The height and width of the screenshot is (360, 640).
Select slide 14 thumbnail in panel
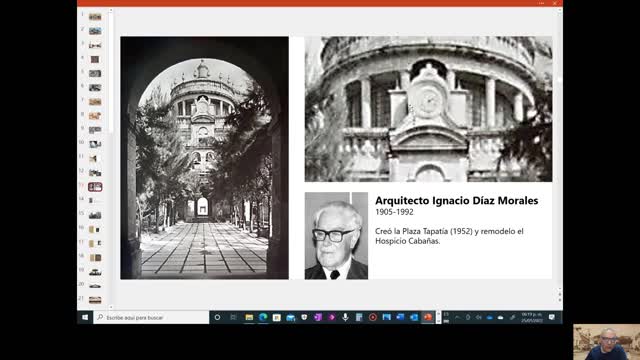[x=95, y=200]
